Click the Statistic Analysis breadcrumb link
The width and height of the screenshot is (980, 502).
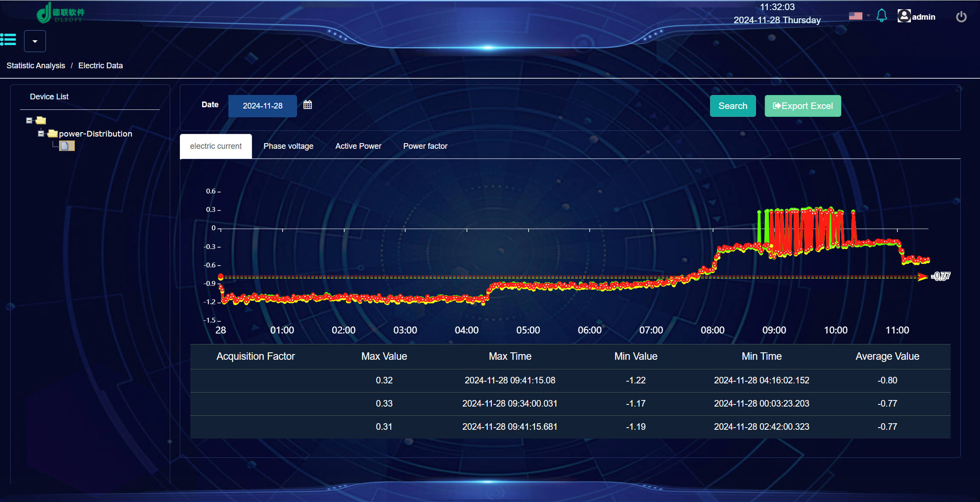point(36,66)
